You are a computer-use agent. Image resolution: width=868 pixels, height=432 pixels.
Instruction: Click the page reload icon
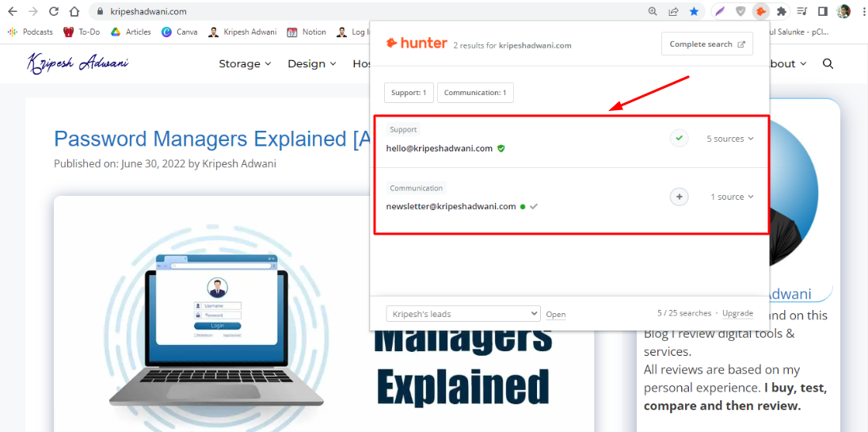pos(54,11)
